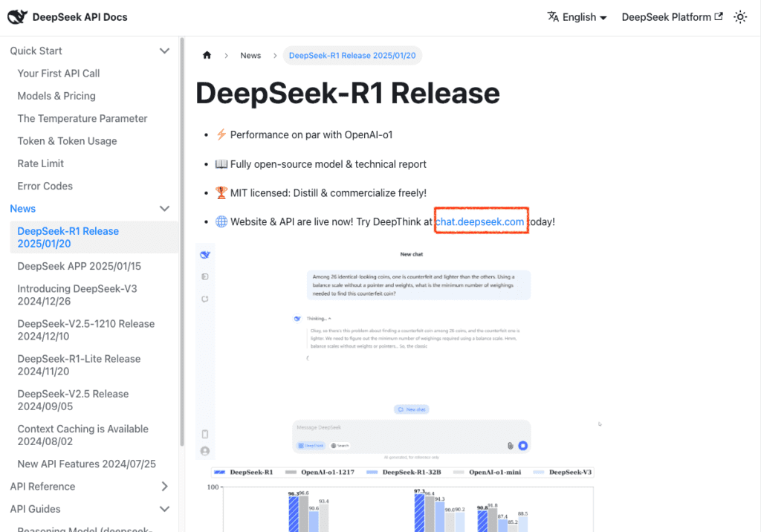Collapse the API Guides section chevron
The width and height of the screenshot is (761, 532).
click(x=164, y=509)
